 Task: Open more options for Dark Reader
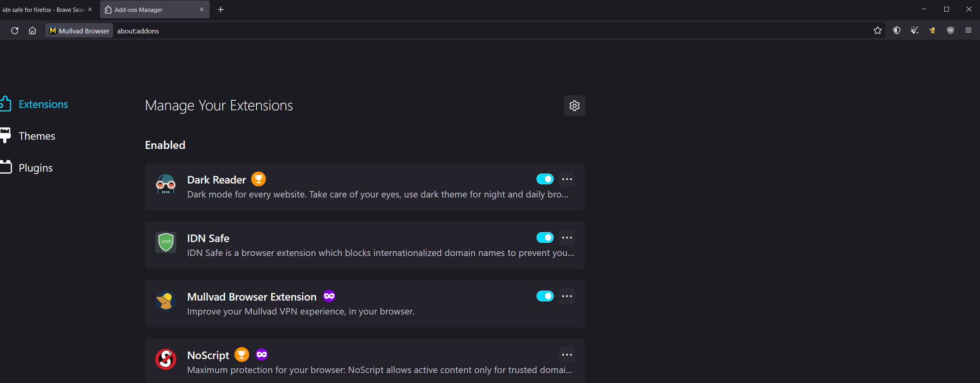(x=567, y=179)
